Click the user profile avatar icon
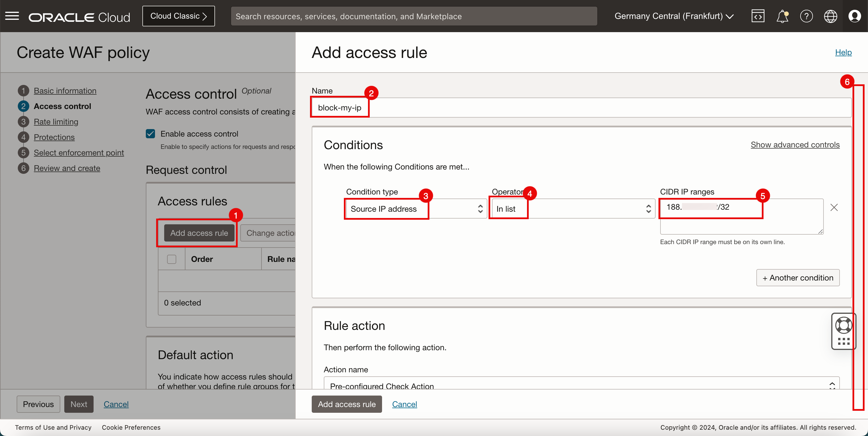Viewport: 868px width, 436px height. point(855,16)
